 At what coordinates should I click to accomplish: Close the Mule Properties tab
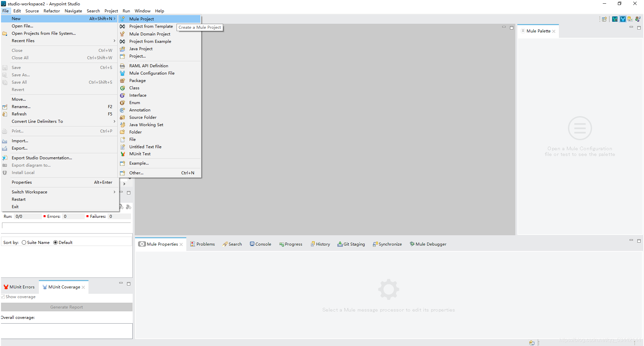(181, 245)
